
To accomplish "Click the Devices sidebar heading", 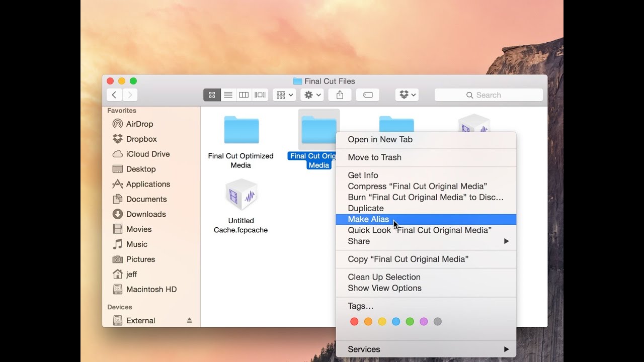I will pyautogui.click(x=120, y=307).
